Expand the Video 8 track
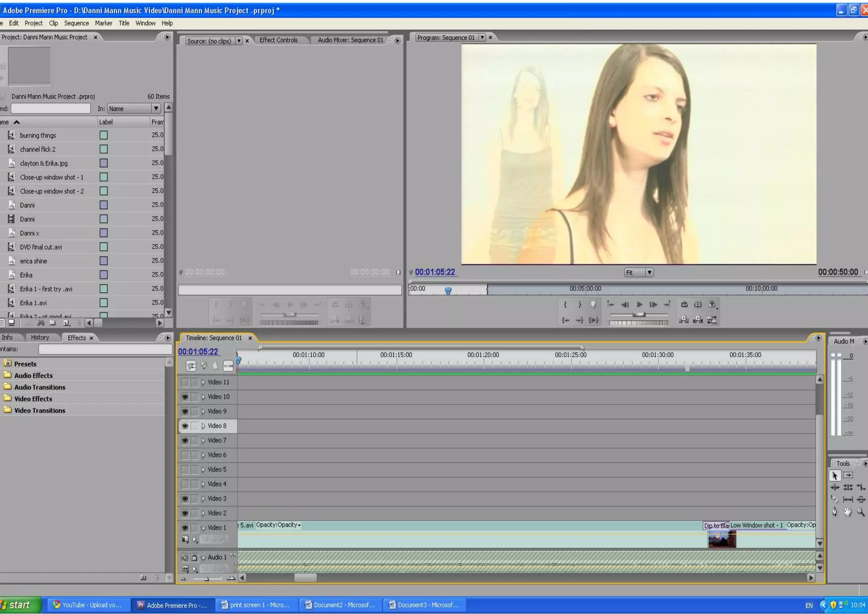The image size is (868, 614). [x=203, y=426]
